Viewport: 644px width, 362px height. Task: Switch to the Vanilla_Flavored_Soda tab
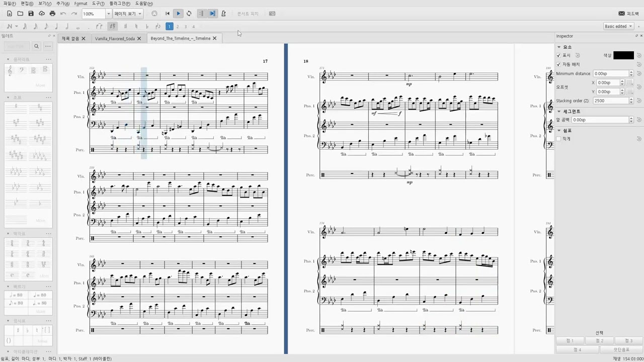(x=115, y=38)
